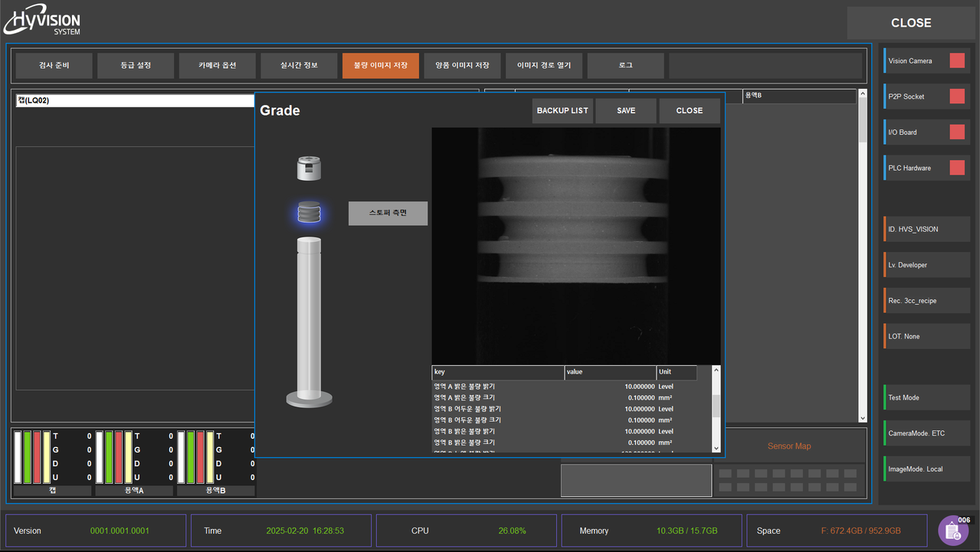
Task: Open the 로그 tab
Action: point(625,66)
